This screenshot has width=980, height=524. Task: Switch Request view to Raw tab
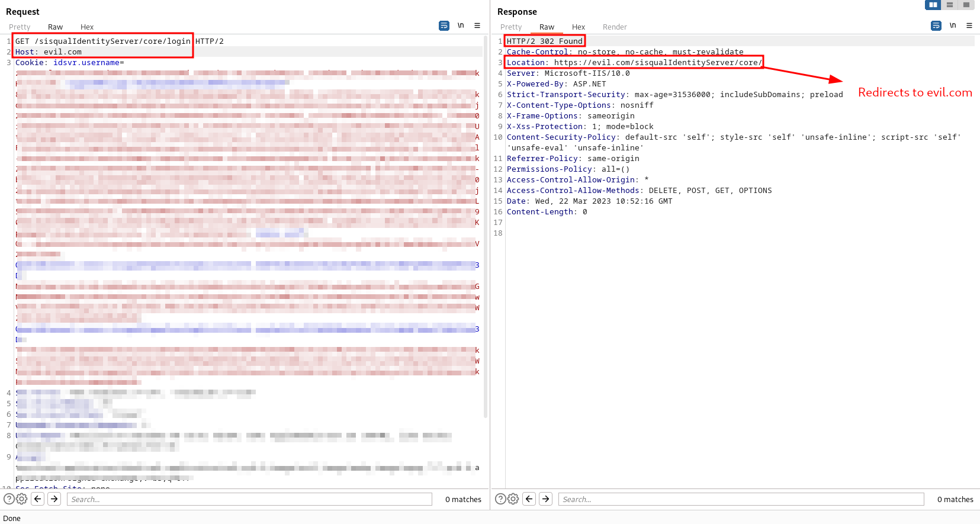(55, 27)
